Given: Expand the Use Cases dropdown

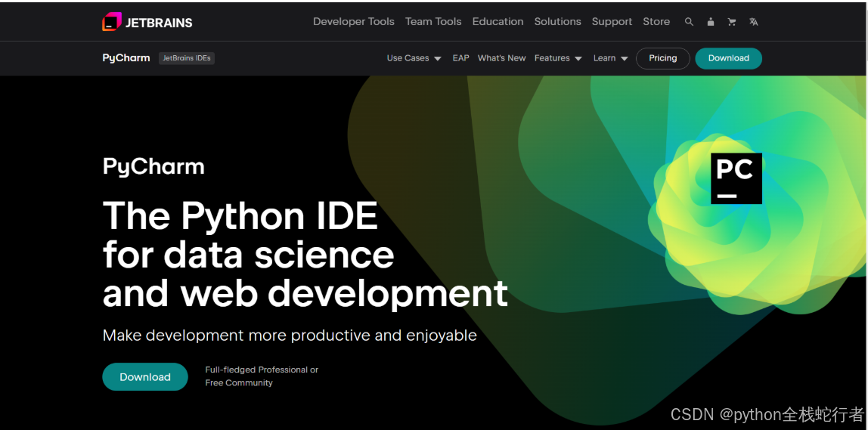Looking at the screenshot, I should click(414, 58).
